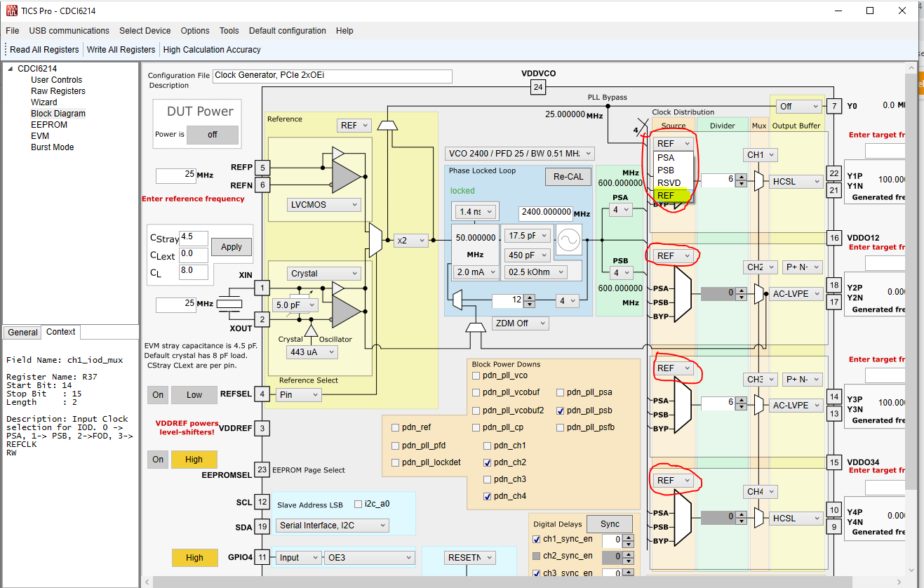Toggle the ch1_sync_en checkbox
The height and width of the screenshot is (588, 924).
click(x=537, y=540)
